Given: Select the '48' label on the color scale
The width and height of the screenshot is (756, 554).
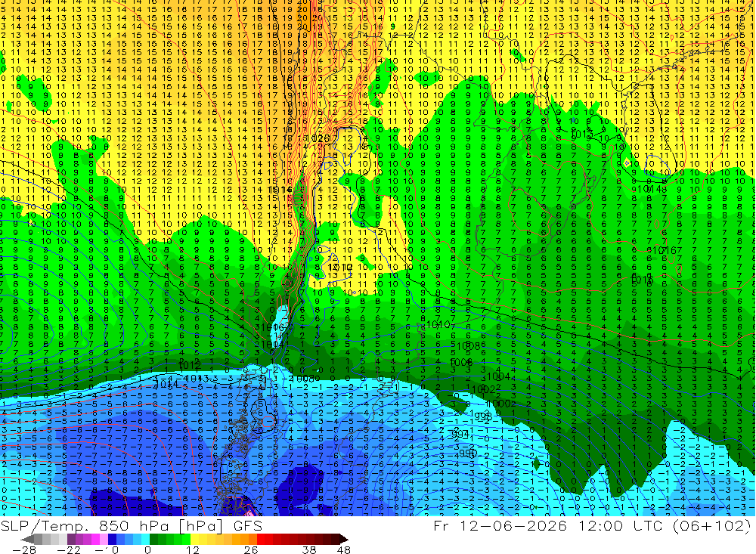Looking at the screenshot, I should click(x=344, y=549).
